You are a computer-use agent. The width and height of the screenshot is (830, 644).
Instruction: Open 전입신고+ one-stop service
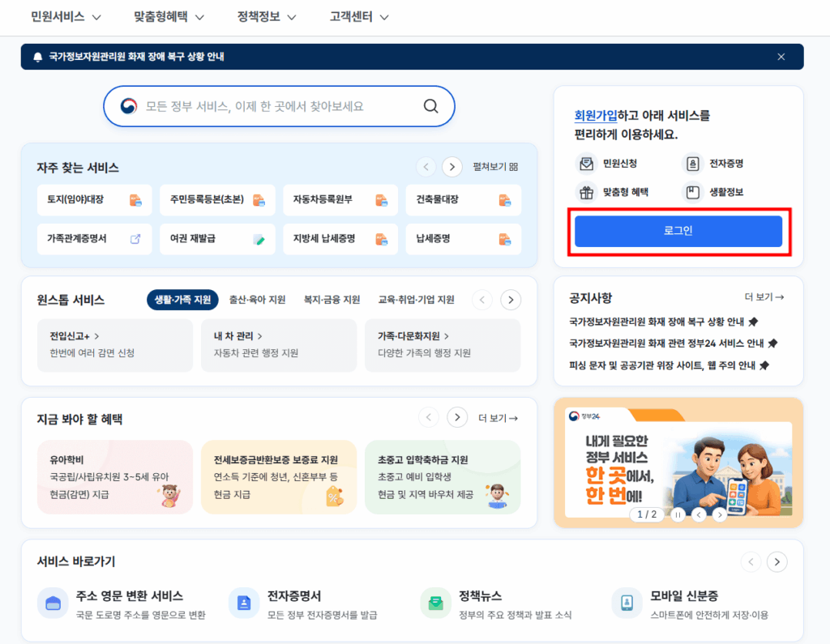pyautogui.click(x=115, y=345)
